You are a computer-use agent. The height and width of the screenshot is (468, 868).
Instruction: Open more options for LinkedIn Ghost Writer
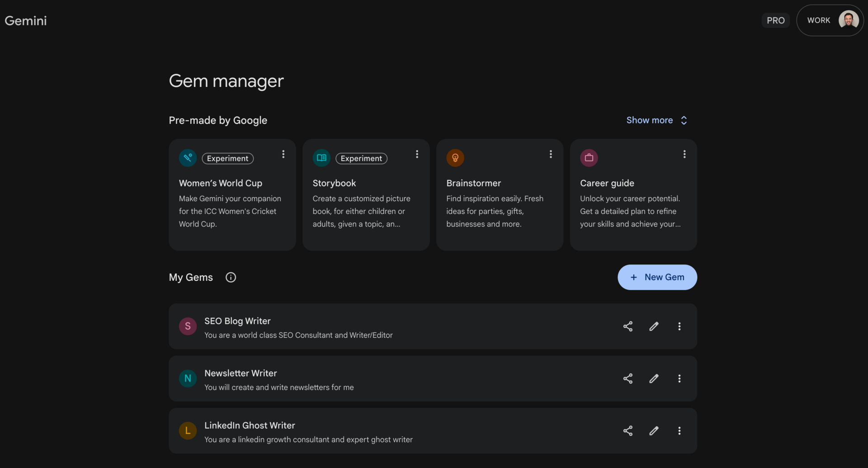[x=679, y=431]
